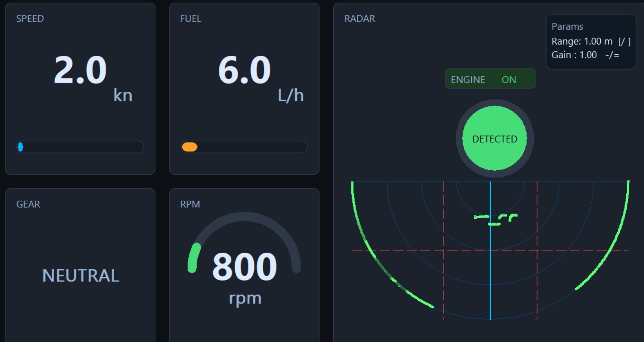
Task: Click the green echo blob on radar
Action: (x=495, y=219)
